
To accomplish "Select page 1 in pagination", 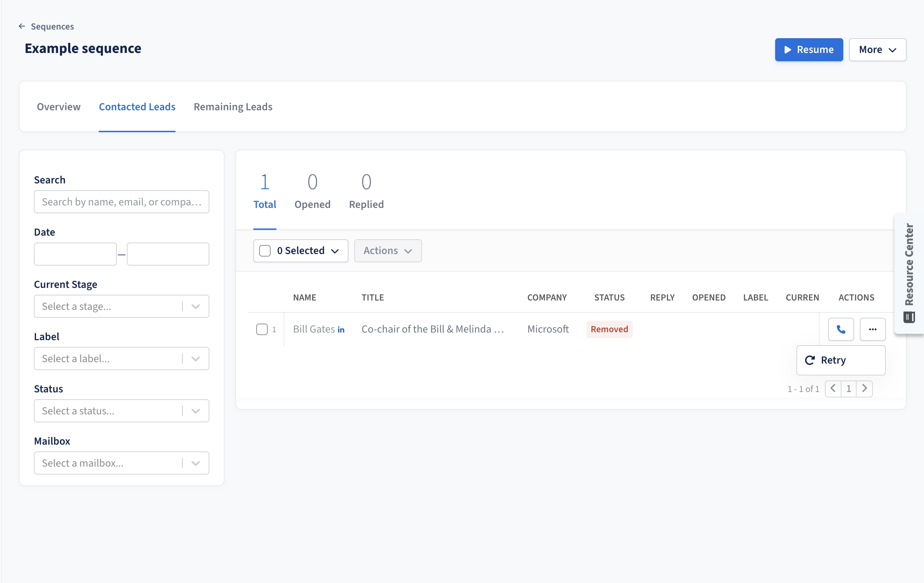I will pyautogui.click(x=849, y=388).
